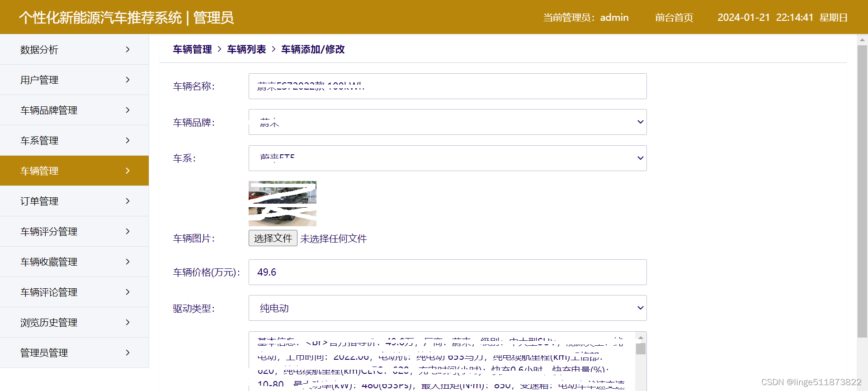Click 车辆添加/修改 in the breadcrumb

[x=313, y=49]
